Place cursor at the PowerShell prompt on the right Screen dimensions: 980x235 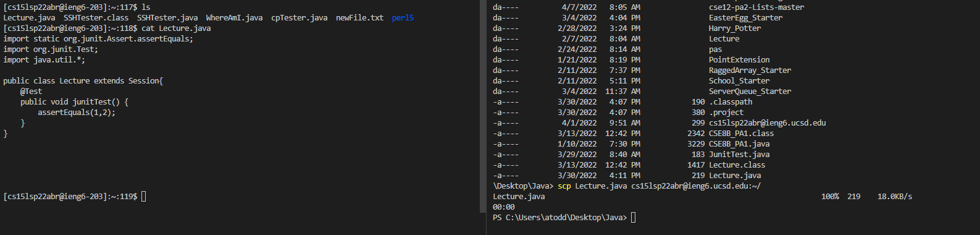pos(633,218)
